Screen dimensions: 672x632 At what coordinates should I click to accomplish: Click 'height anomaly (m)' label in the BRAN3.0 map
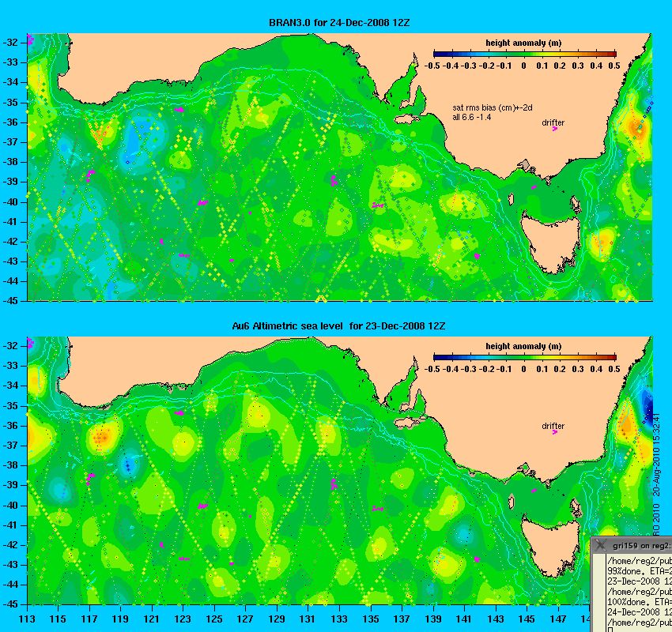pyautogui.click(x=523, y=43)
